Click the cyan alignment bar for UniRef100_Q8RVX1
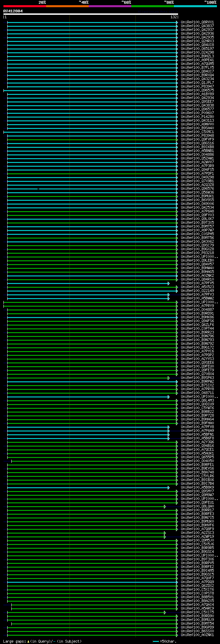The image size is (220, 644). [x=92, y=22]
